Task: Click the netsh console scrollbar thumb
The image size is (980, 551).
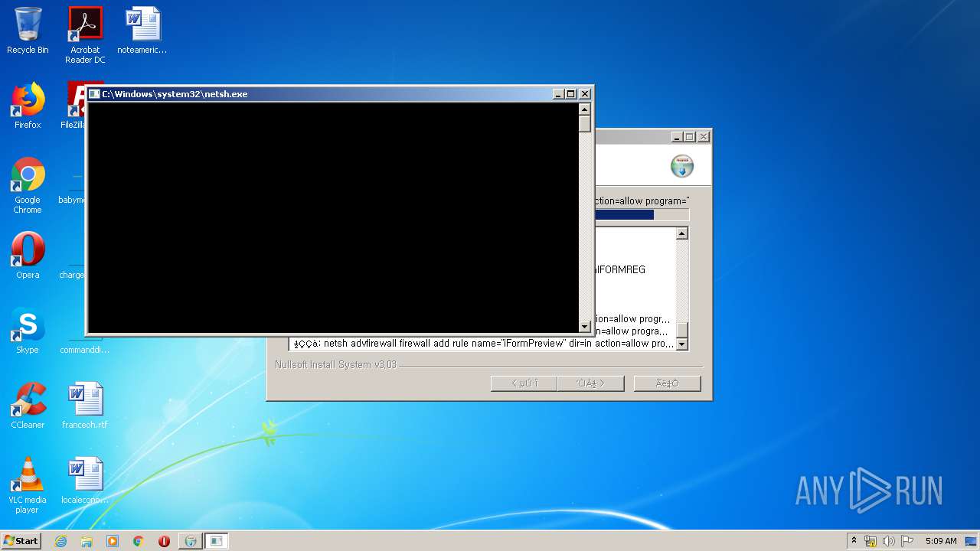Action: [x=585, y=125]
